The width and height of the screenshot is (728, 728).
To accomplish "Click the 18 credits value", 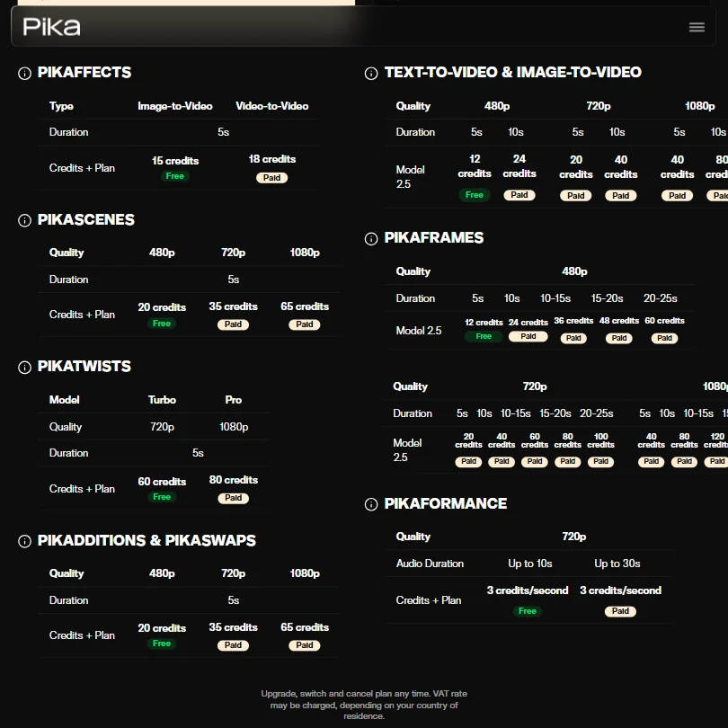I will (271, 159).
